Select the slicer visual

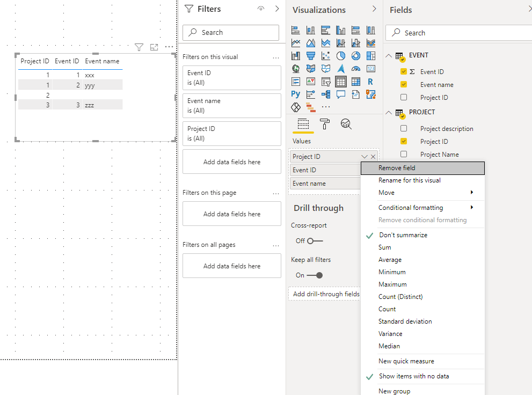pos(326,82)
